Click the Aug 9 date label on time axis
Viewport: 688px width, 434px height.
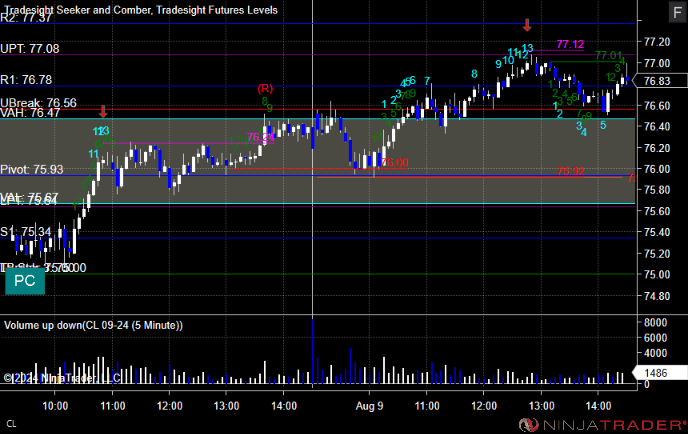coord(369,406)
